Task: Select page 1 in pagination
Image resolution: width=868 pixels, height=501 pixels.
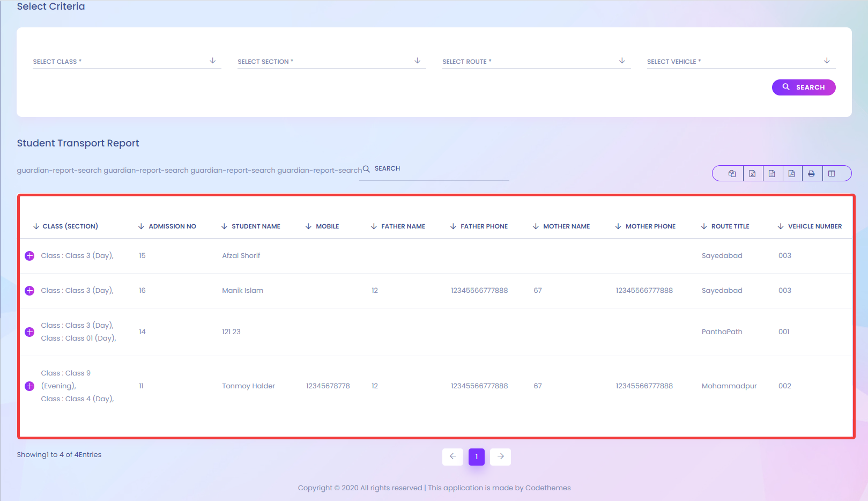Action: [477, 457]
